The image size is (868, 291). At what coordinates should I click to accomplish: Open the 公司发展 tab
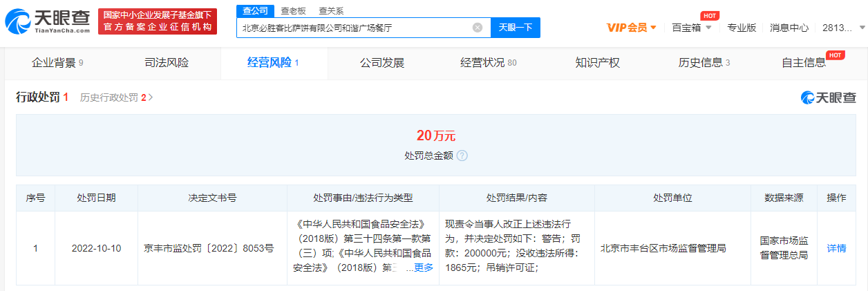click(382, 63)
